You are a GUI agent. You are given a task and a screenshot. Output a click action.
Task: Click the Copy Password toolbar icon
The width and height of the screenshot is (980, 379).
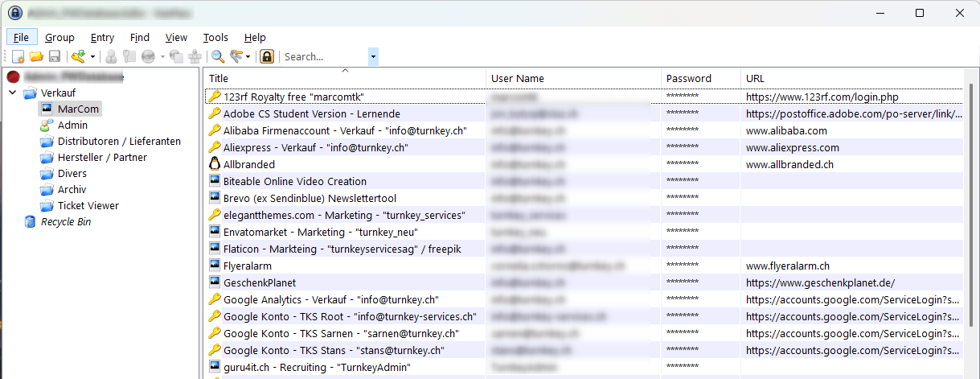pyautogui.click(x=129, y=56)
